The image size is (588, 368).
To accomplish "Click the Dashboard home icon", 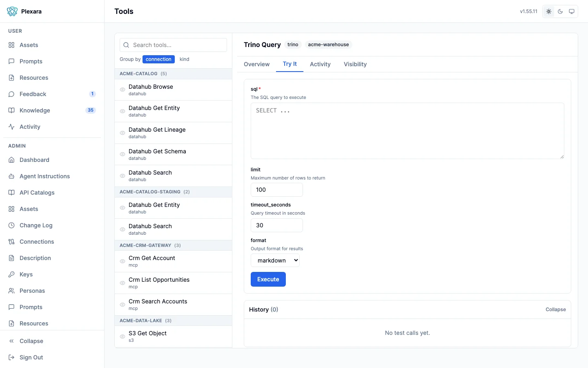I will pyautogui.click(x=11, y=160).
